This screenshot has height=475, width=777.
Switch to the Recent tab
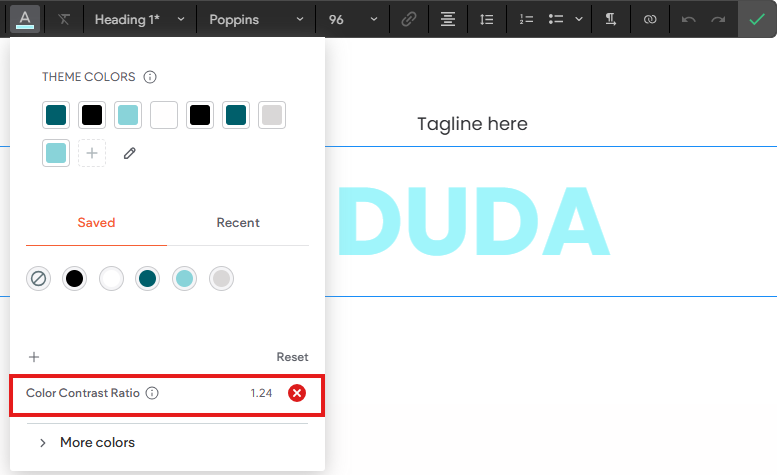(238, 222)
